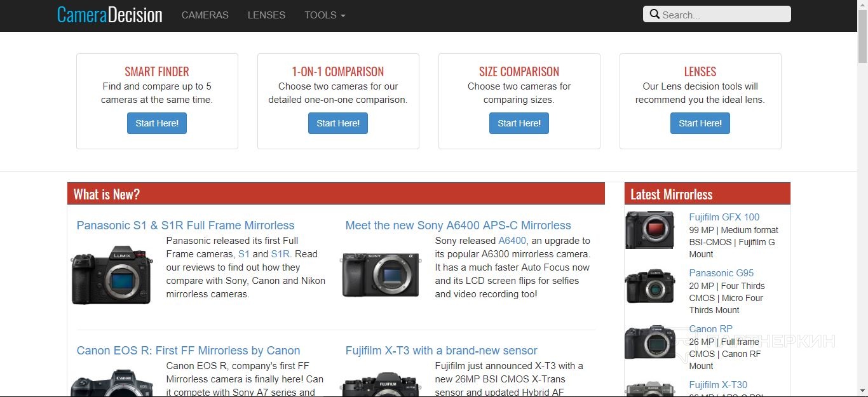Viewport: 868px width, 397px height.
Task: Follow the A6400 inline link
Action: [512, 241]
